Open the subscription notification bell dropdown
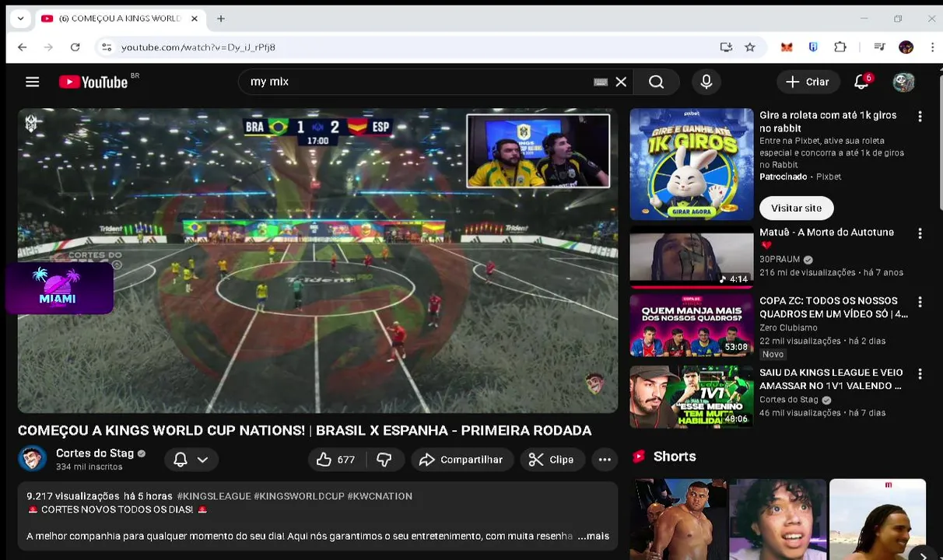The height and width of the screenshot is (560, 943). 191,460
